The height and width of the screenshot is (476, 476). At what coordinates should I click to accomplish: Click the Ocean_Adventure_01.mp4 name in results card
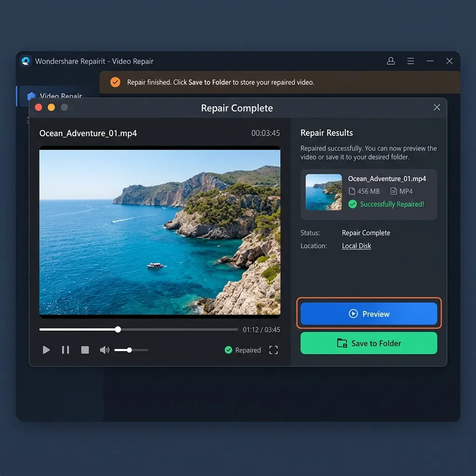click(x=387, y=178)
